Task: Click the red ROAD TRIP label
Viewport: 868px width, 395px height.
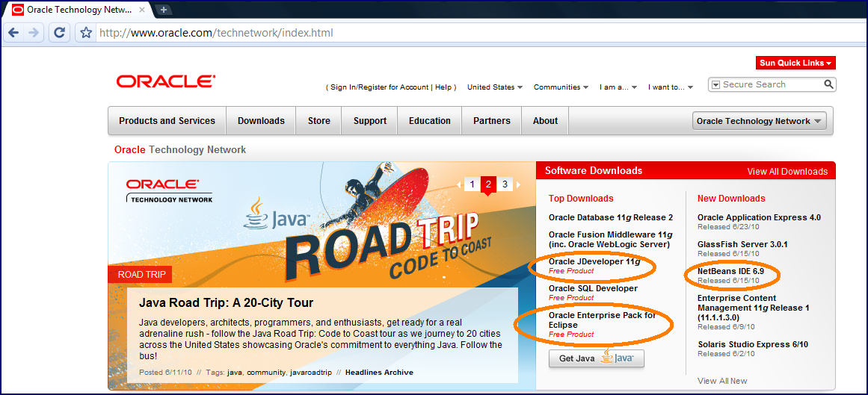Action: (x=140, y=274)
